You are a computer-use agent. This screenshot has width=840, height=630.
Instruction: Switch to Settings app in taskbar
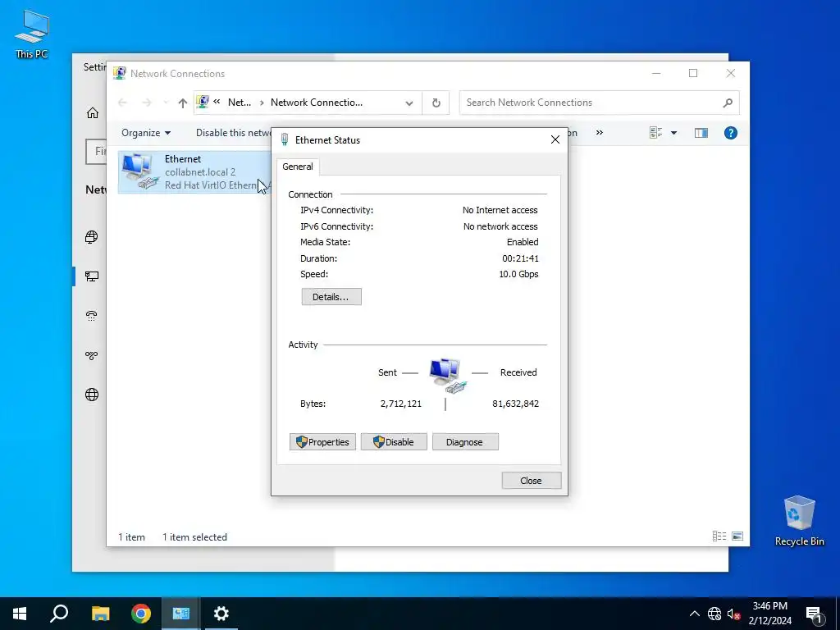coord(221,614)
